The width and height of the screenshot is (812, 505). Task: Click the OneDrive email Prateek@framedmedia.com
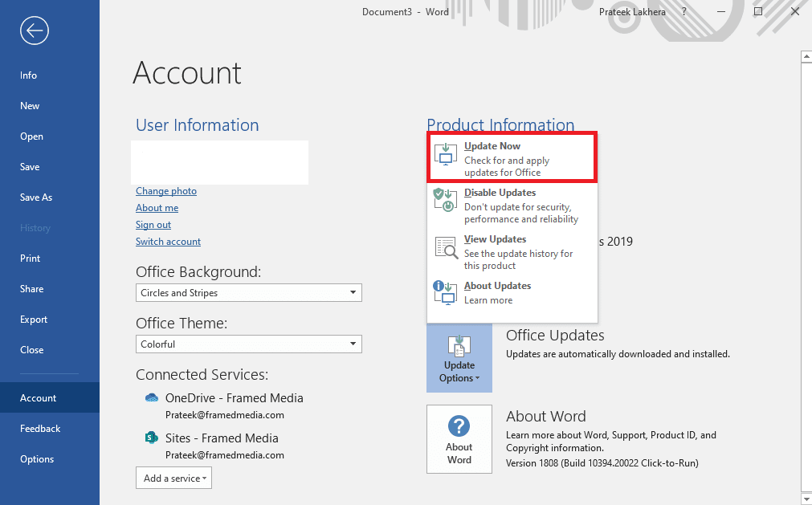225,415
